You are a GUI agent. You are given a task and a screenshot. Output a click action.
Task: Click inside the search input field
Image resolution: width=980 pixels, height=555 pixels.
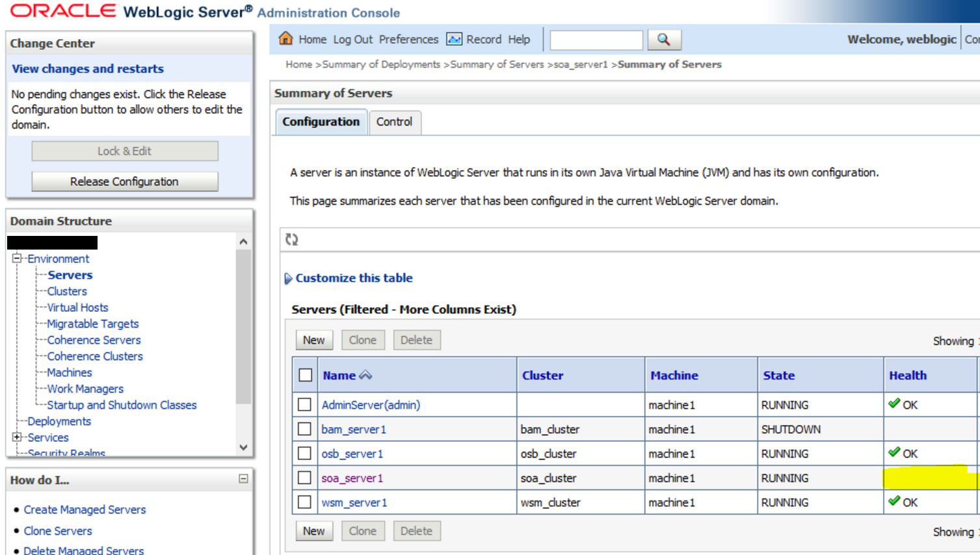click(x=596, y=40)
